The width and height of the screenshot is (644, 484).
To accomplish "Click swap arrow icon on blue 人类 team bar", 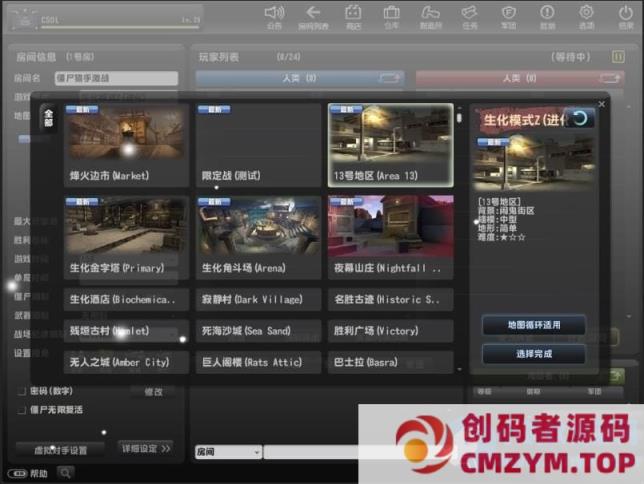I will pyautogui.click(x=389, y=78).
